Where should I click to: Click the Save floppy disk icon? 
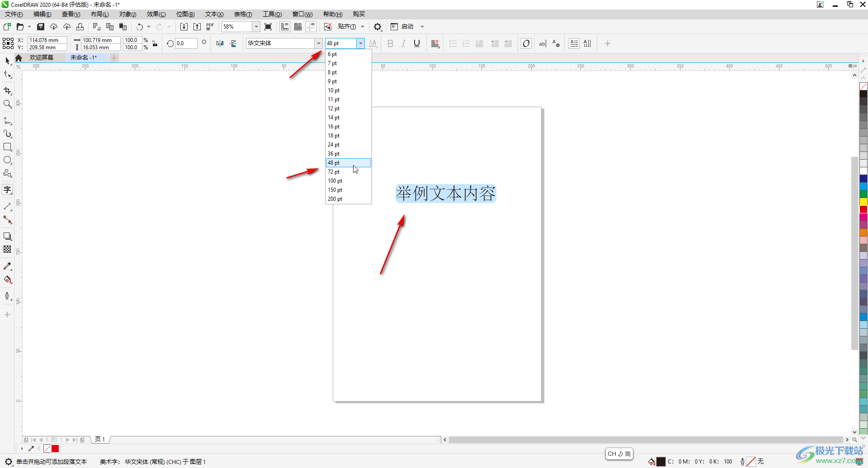pos(41,27)
